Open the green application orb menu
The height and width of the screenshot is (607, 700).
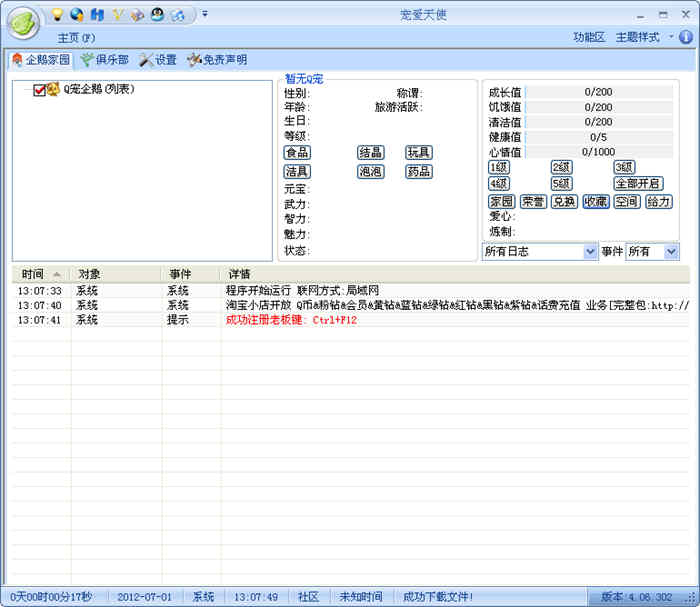[x=23, y=23]
